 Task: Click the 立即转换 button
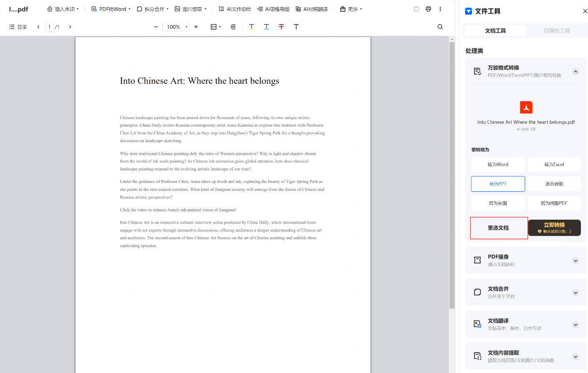(x=554, y=228)
